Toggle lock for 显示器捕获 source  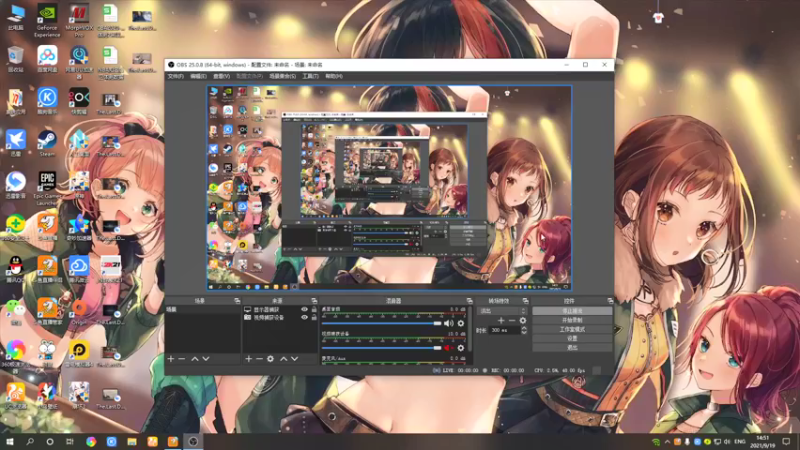coord(314,309)
